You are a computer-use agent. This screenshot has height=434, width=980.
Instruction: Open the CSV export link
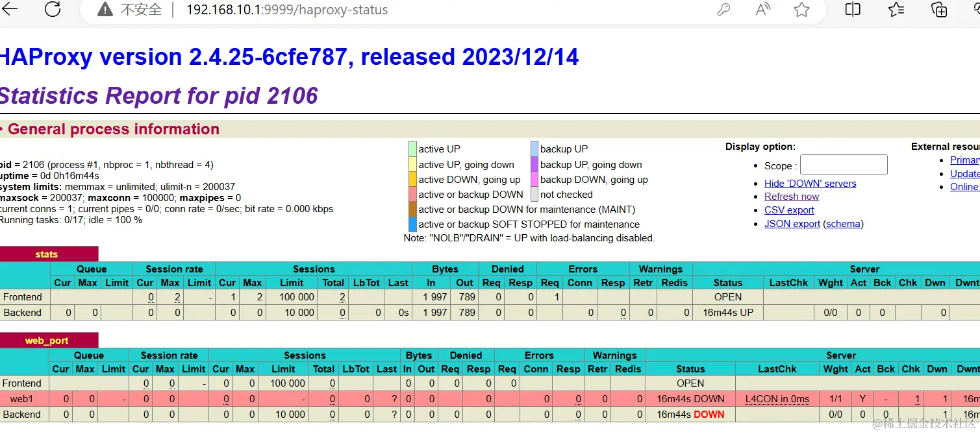789,210
